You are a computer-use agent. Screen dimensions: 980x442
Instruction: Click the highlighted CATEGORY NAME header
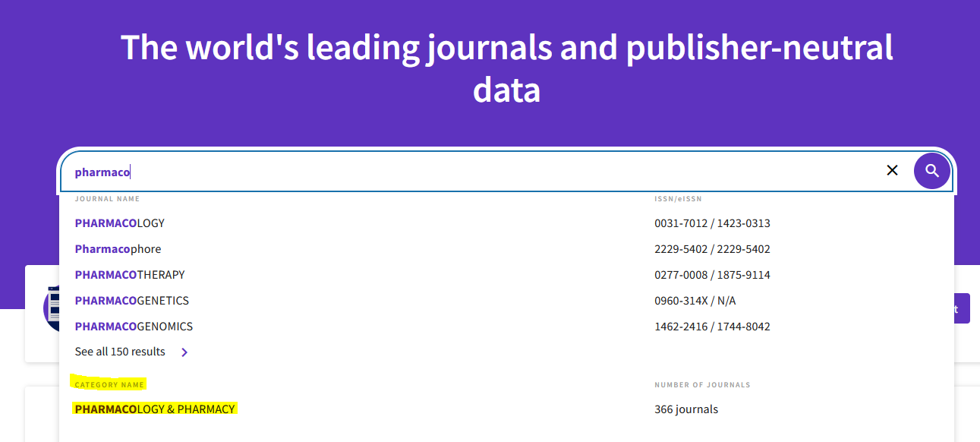[x=109, y=385]
